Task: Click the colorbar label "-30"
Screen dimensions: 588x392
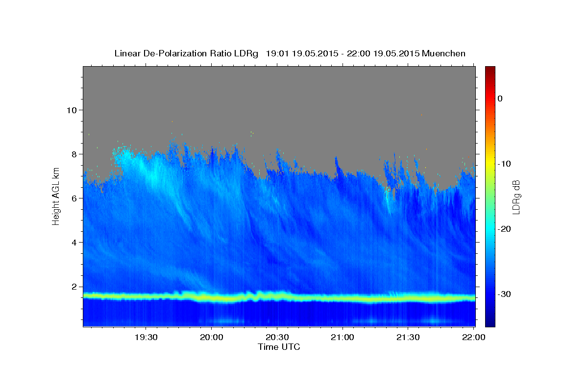Action: coord(505,294)
